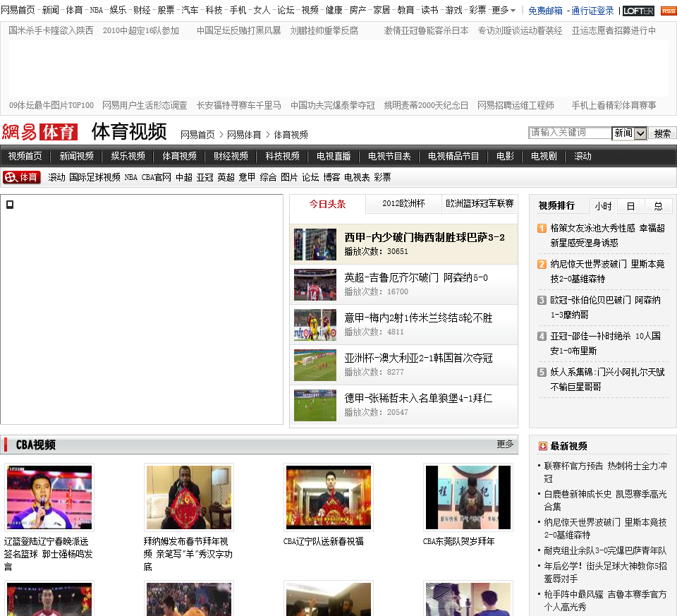Select the 欧洲篮球冠军联赛 tab
The height and width of the screenshot is (616, 677).
(x=480, y=204)
